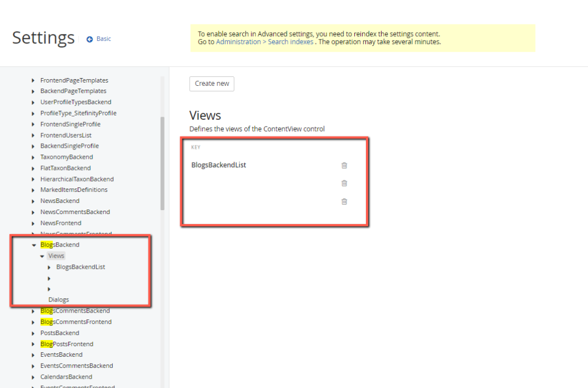Collapse the Views node arrow under BlogsBackend

42,256
